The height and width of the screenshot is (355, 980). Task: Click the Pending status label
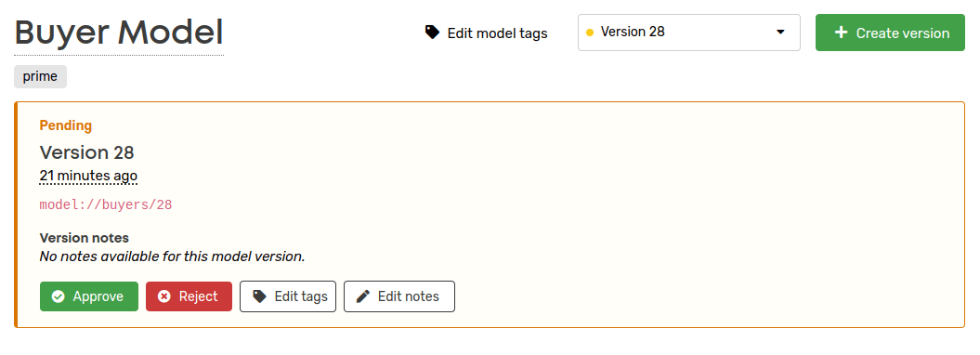coord(66,125)
